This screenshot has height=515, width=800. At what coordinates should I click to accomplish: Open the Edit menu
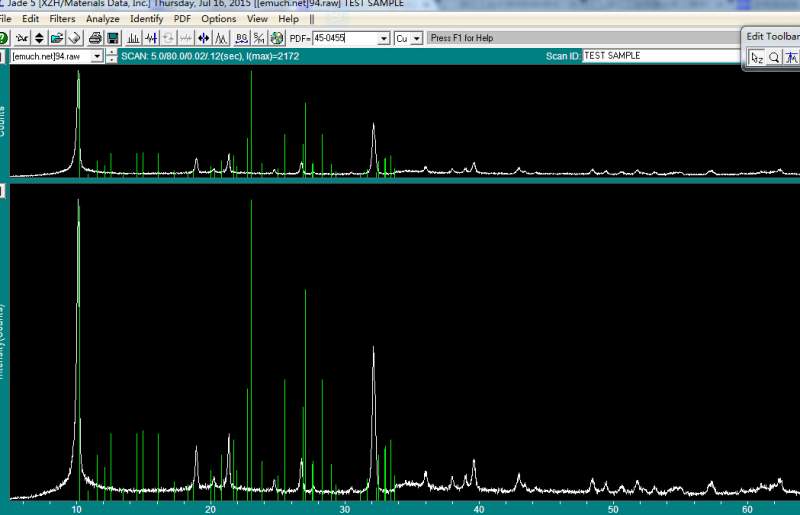pyautogui.click(x=31, y=19)
